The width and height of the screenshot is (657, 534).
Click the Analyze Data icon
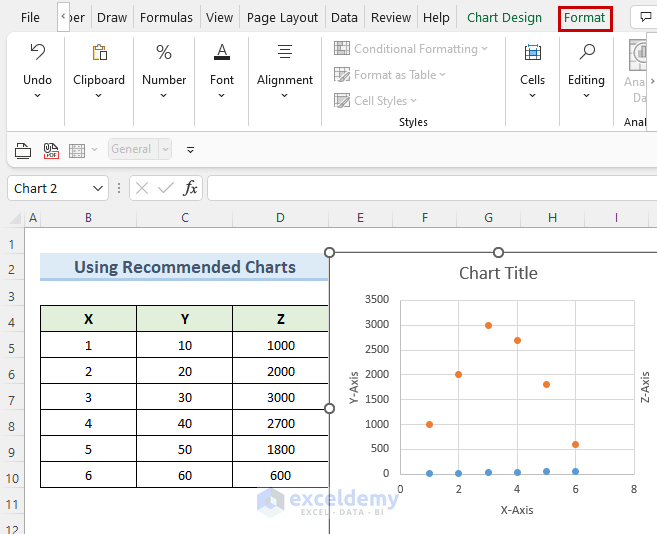pos(637,55)
